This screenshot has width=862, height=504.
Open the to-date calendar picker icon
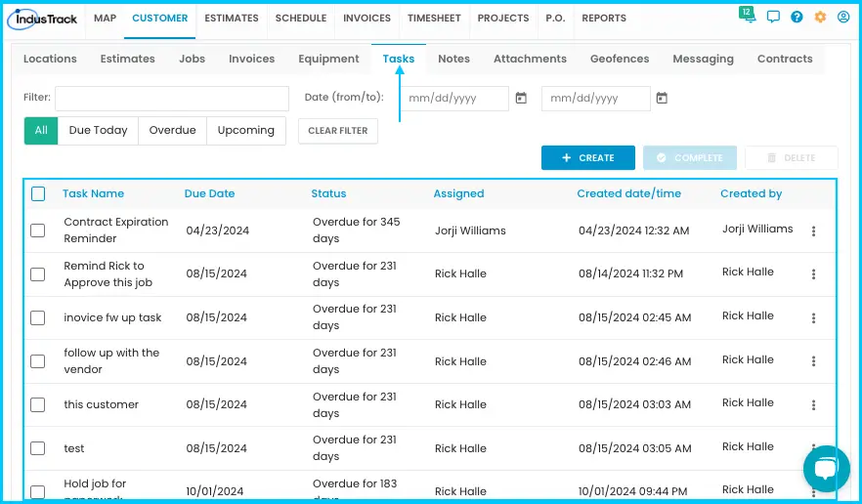coord(662,99)
